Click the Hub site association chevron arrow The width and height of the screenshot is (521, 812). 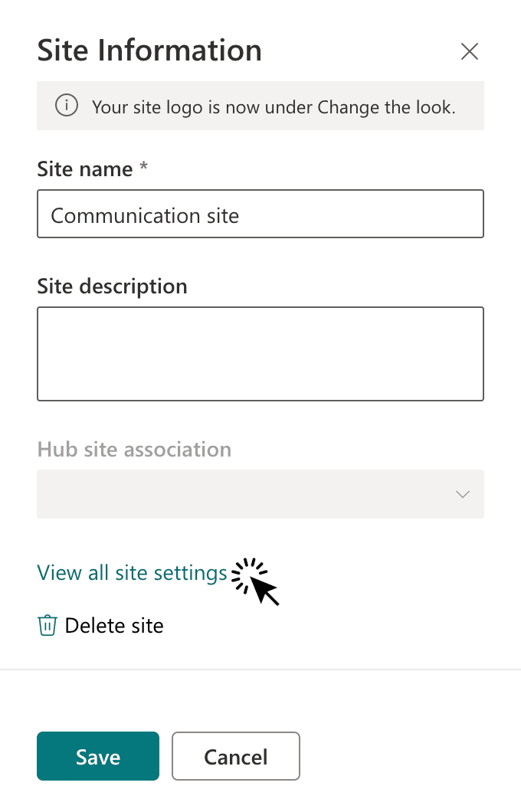click(463, 494)
